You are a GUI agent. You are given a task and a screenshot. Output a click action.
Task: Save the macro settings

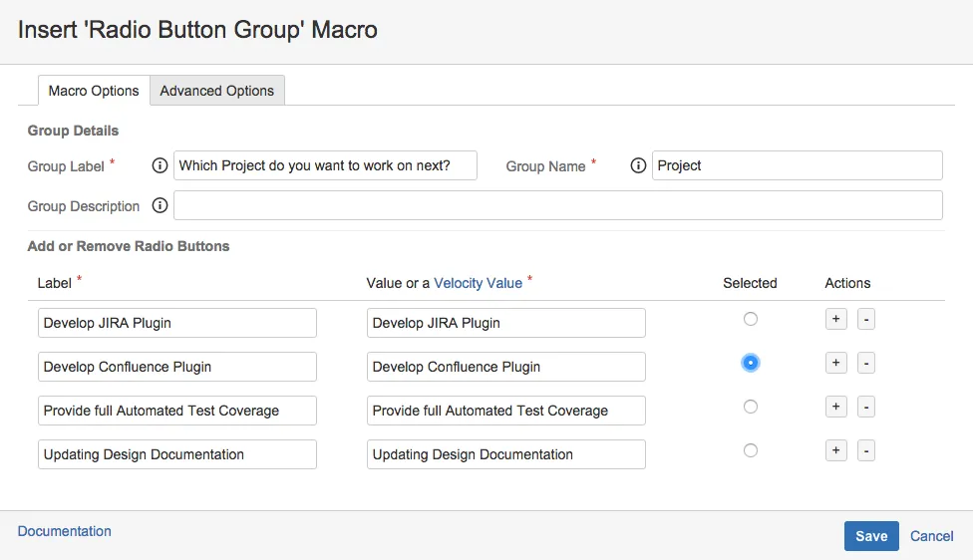coord(871,536)
